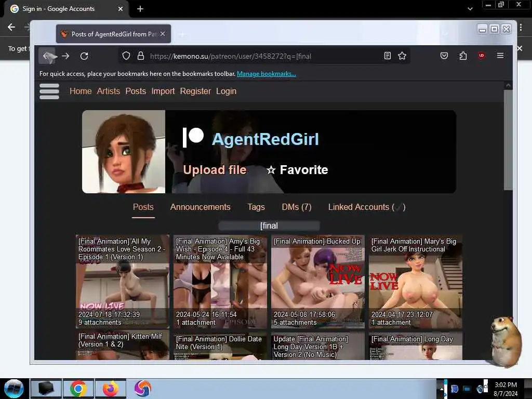This screenshot has height=399, width=532.
Task: Open the uBlock Origin extension icon
Action: (x=481, y=56)
